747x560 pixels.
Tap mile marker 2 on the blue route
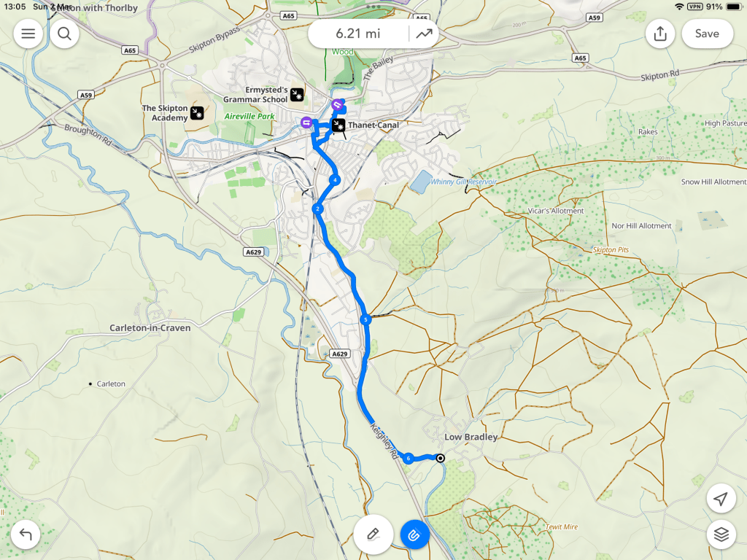[x=318, y=209]
